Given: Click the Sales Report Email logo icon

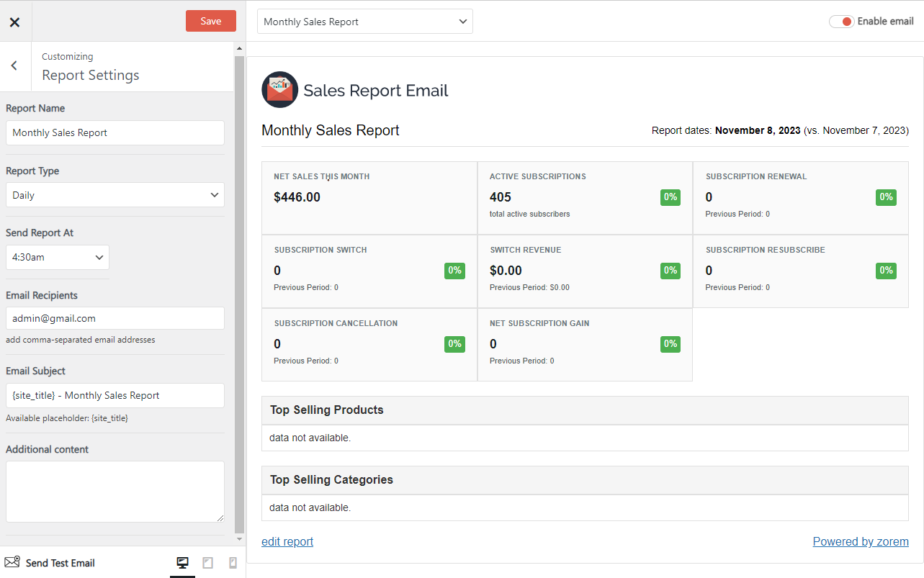Looking at the screenshot, I should [279, 89].
